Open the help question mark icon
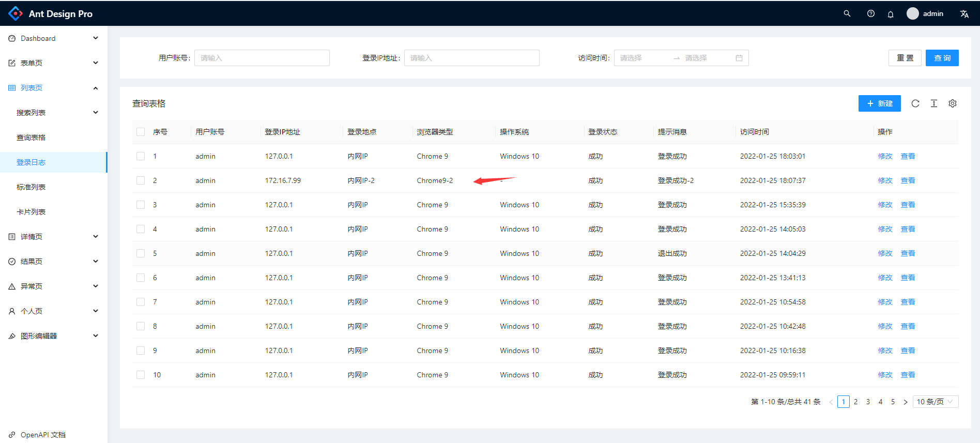 pos(871,13)
